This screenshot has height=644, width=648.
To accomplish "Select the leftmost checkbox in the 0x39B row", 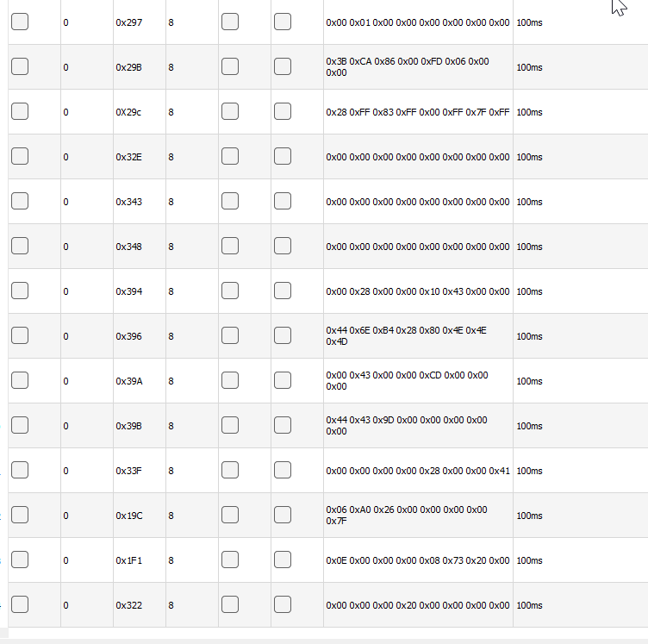I will tap(20, 426).
